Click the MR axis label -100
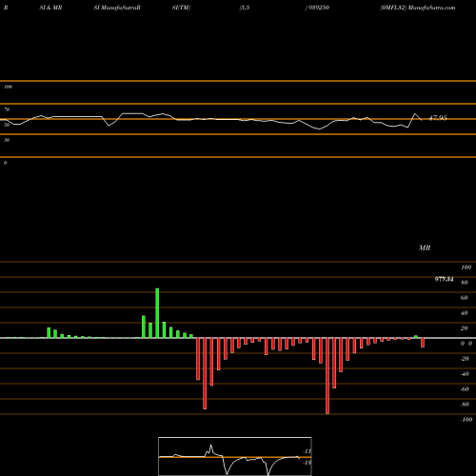This screenshot has width=476, height=476. pos(466,420)
